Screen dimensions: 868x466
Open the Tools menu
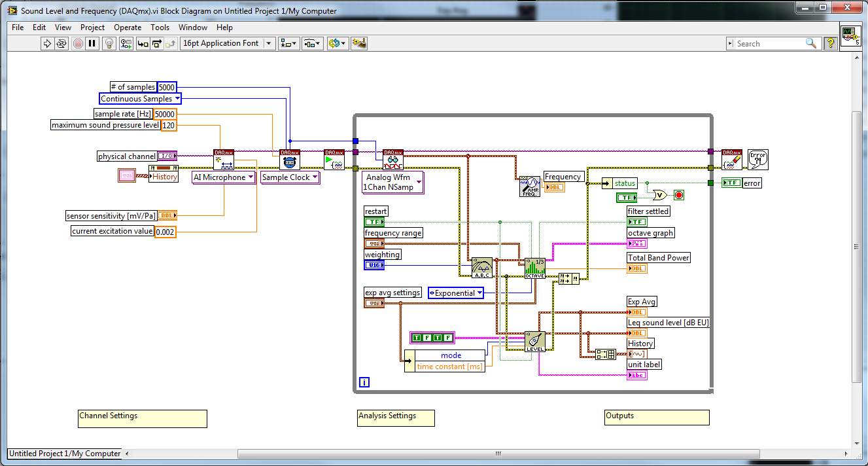[160, 27]
